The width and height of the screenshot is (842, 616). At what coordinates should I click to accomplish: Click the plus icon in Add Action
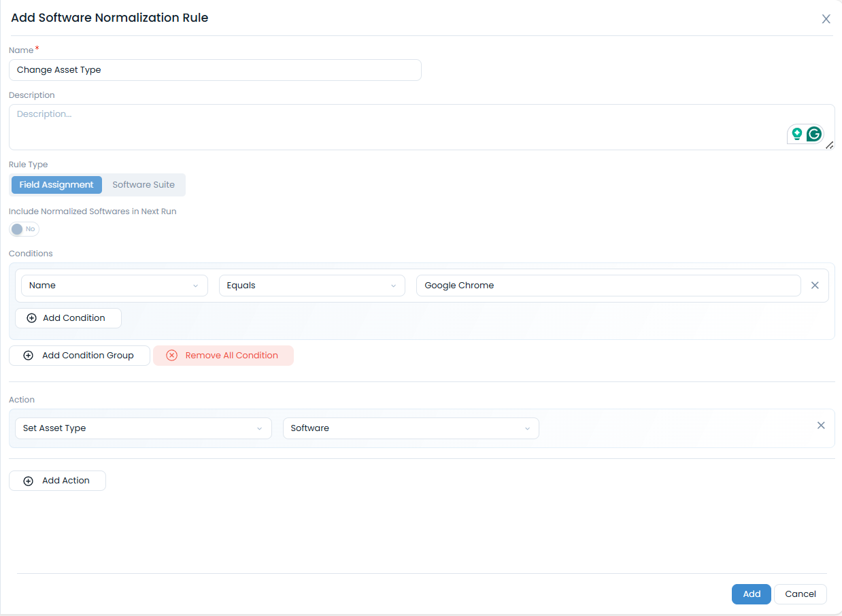point(28,481)
